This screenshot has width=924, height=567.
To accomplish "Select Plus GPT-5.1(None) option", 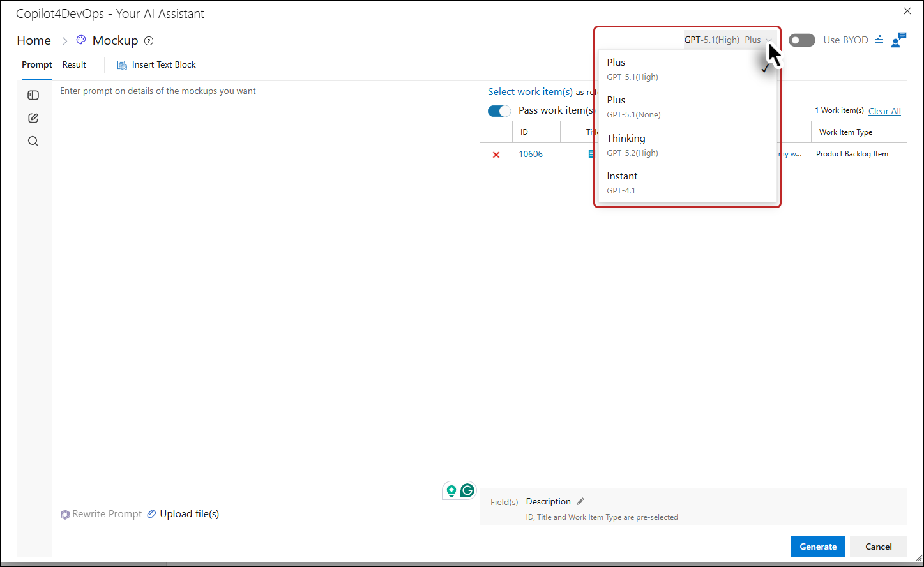I will [x=688, y=107].
